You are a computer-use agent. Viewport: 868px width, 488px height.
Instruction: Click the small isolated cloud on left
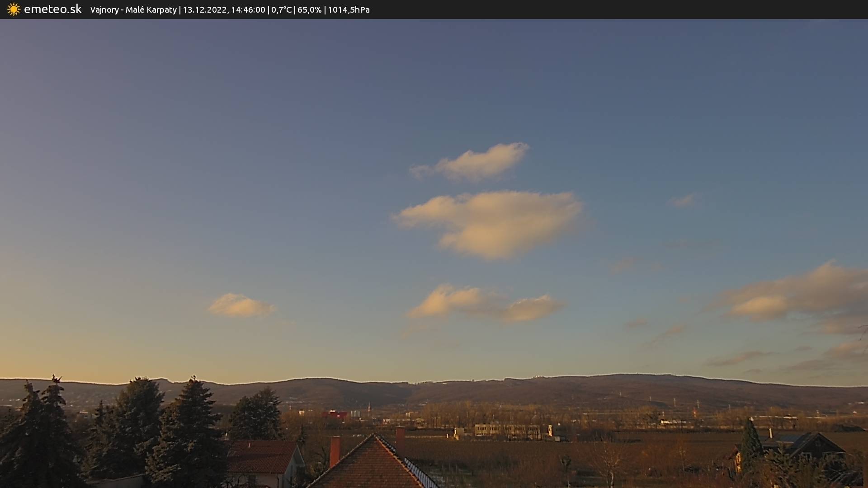(x=241, y=306)
